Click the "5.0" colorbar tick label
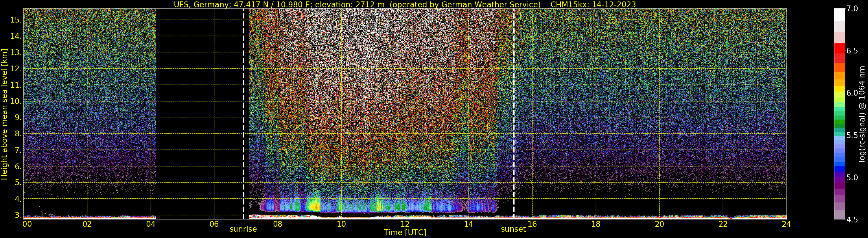Viewport: 868px width, 238px height. tap(852, 177)
